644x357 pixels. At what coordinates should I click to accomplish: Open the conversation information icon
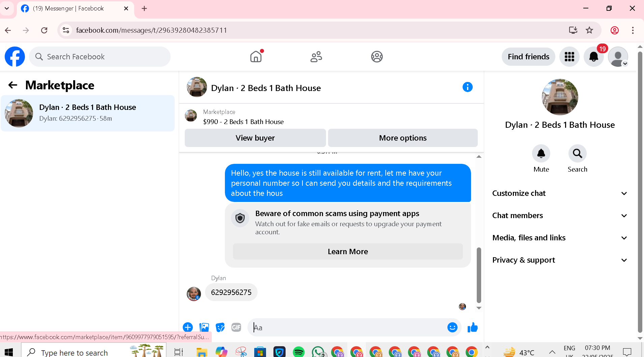pos(468,87)
